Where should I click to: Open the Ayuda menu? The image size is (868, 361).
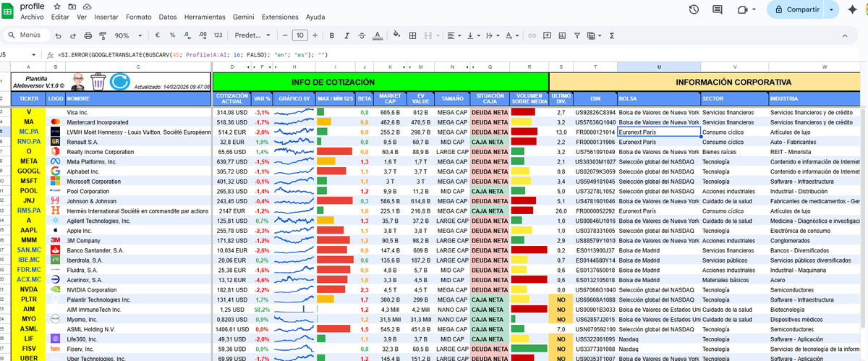point(315,17)
